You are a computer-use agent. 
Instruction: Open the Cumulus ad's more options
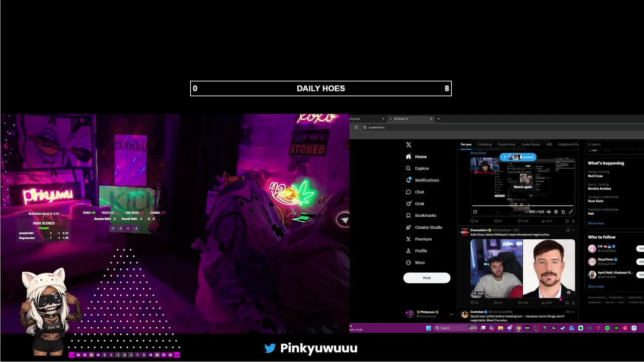pos(573,312)
